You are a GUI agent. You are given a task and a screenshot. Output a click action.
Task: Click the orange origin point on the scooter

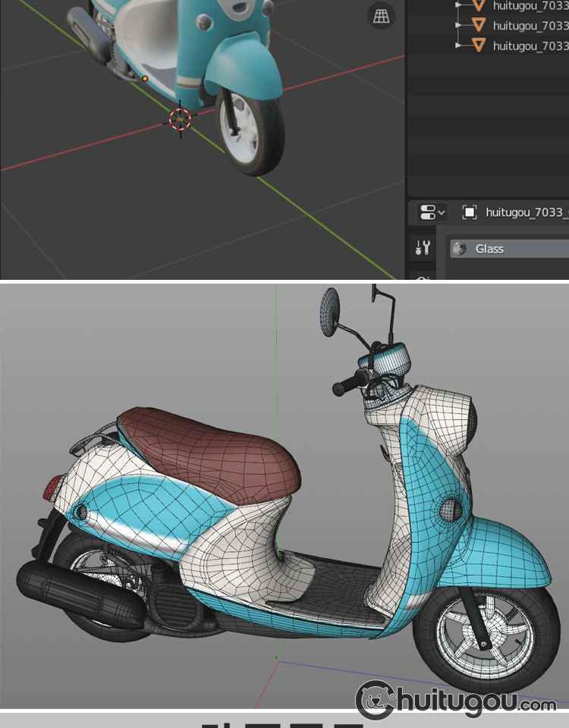[145, 78]
